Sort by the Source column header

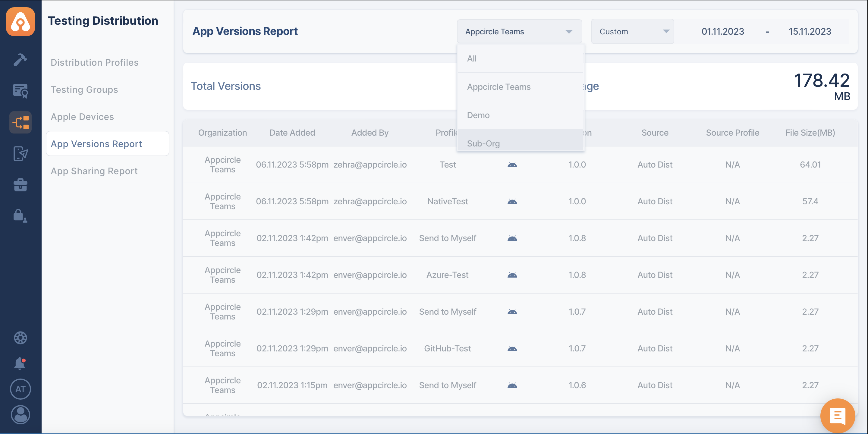pos(655,133)
